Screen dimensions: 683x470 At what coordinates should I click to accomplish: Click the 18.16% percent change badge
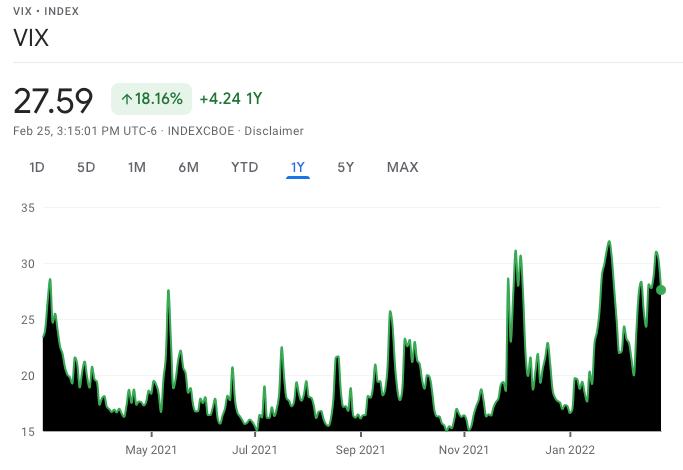coord(151,99)
